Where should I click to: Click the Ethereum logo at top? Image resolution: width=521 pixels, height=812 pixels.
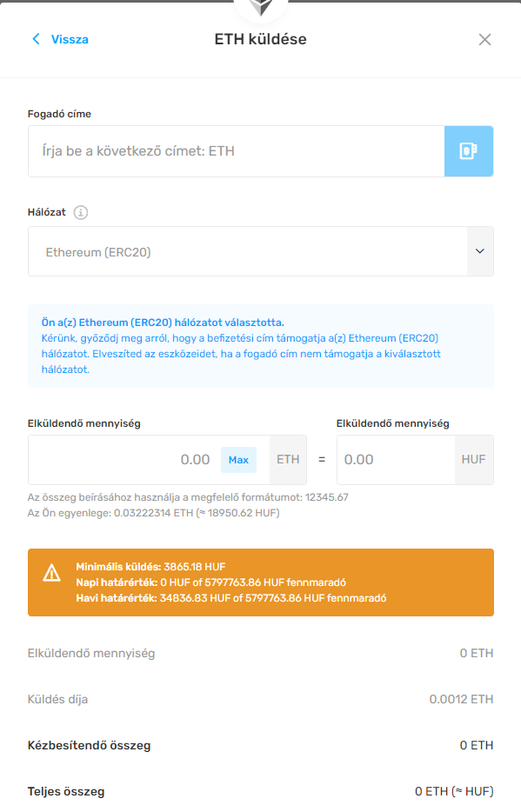pyautogui.click(x=261, y=7)
